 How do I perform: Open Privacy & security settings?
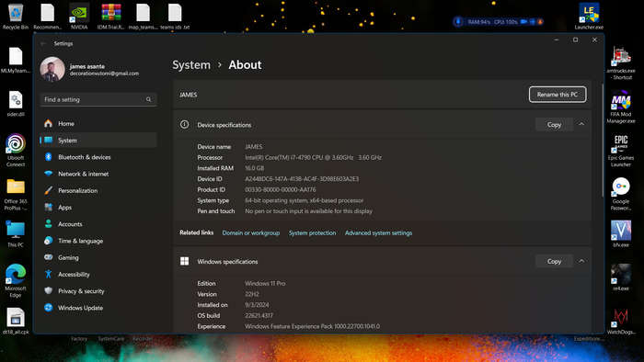(98, 291)
